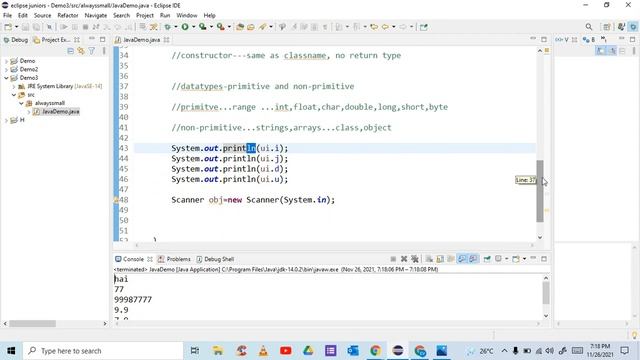Open the Debug button dropdown arrow
The width and height of the screenshot is (640, 360).
click(x=176, y=27)
